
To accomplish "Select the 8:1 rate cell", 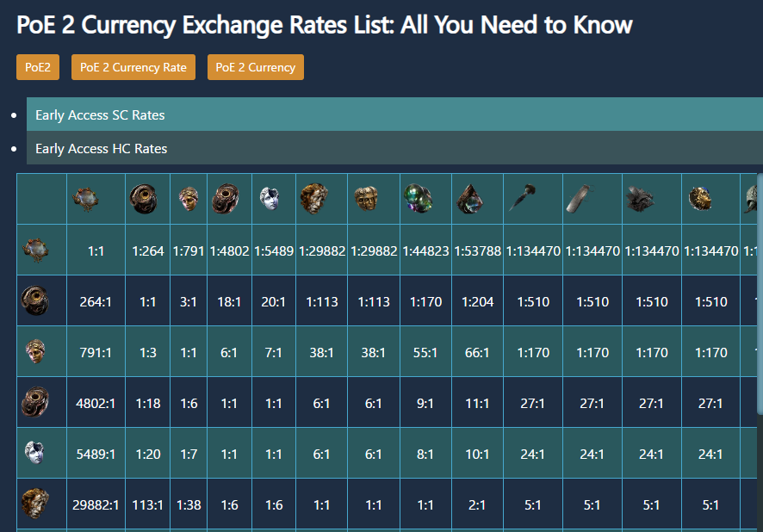I will tap(425, 454).
